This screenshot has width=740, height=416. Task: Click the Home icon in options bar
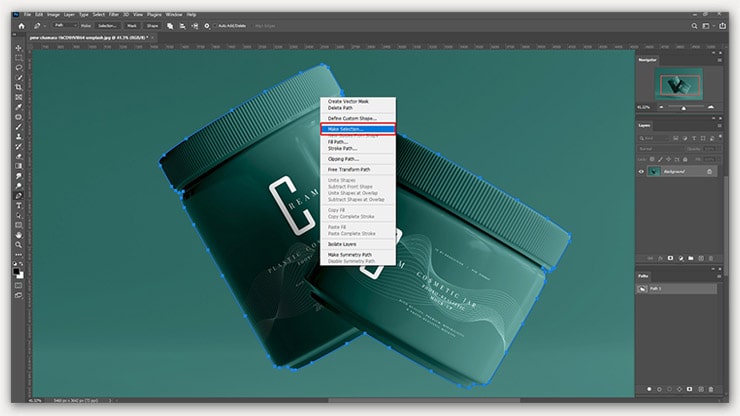click(x=20, y=25)
